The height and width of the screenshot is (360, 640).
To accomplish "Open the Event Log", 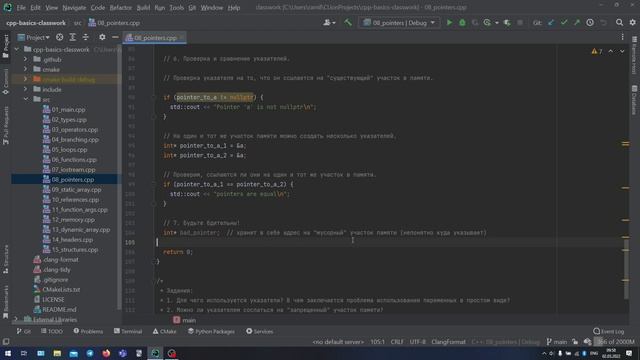I will [609, 331].
